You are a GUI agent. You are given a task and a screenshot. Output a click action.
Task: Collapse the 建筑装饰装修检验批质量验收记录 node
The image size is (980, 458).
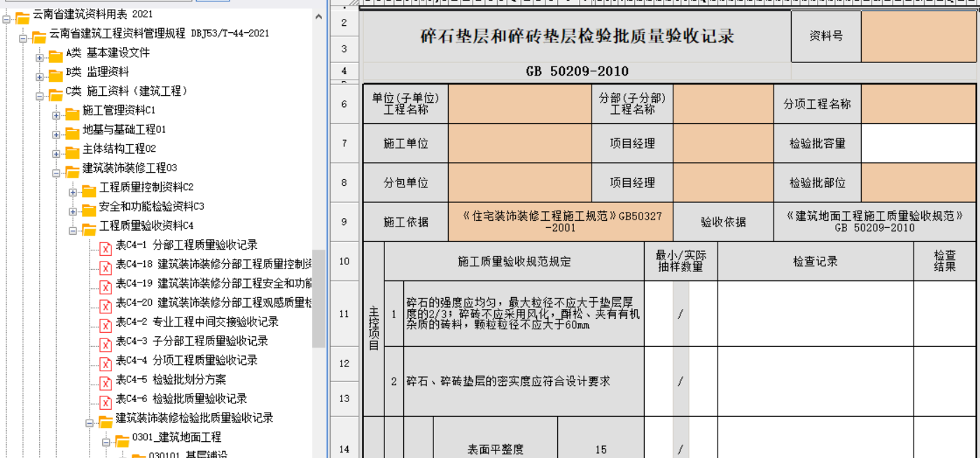pyautogui.click(x=90, y=422)
